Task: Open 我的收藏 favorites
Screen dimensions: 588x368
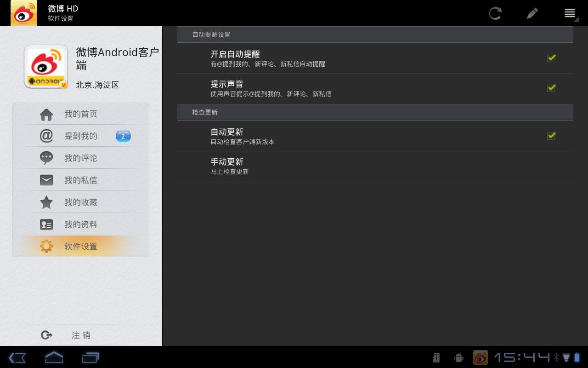Action: (x=81, y=202)
